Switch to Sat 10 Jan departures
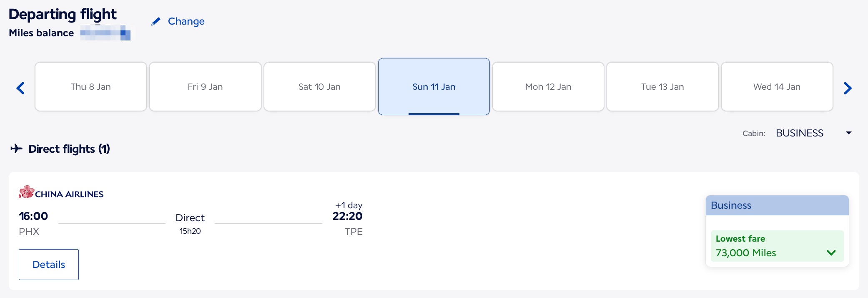This screenshot has height=298, width=868. 319,86
